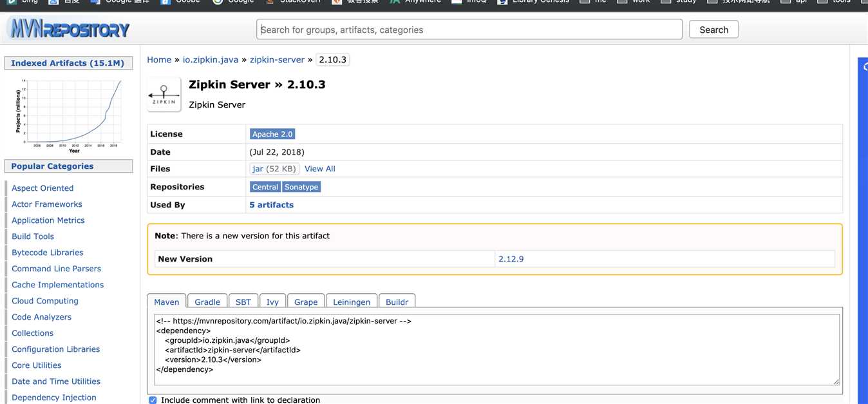Image resolution: width=868 pixels, height=404 pixels.
Task: Click the resize handle of snippet textarea
Action: (836, 381)
